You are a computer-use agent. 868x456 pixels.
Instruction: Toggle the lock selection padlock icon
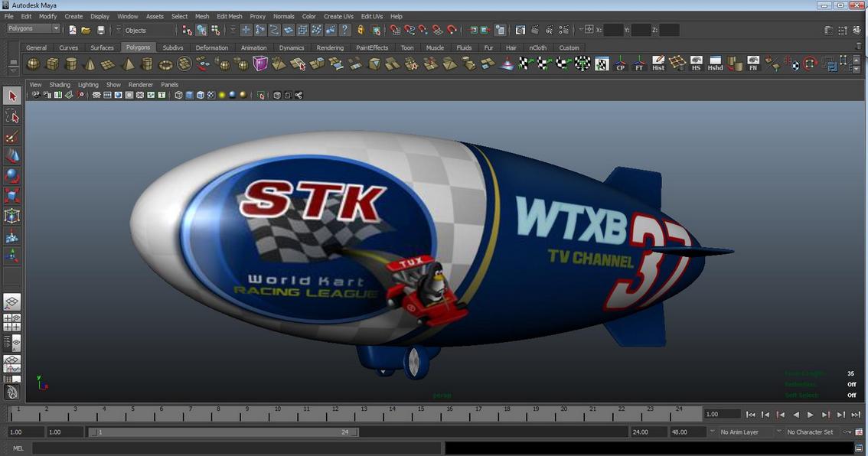pos(361,31)
